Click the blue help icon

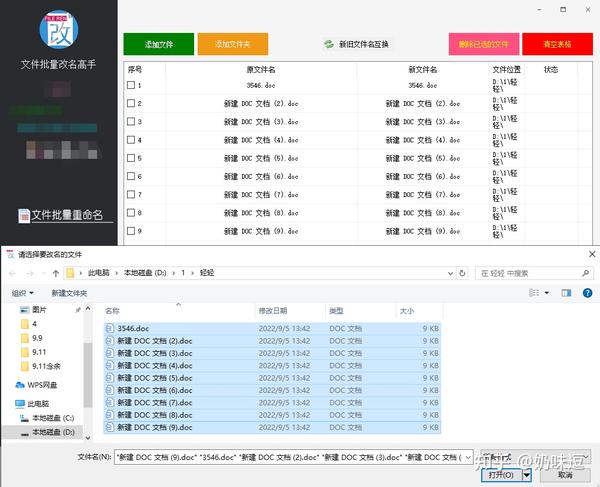tap(587, 293)
